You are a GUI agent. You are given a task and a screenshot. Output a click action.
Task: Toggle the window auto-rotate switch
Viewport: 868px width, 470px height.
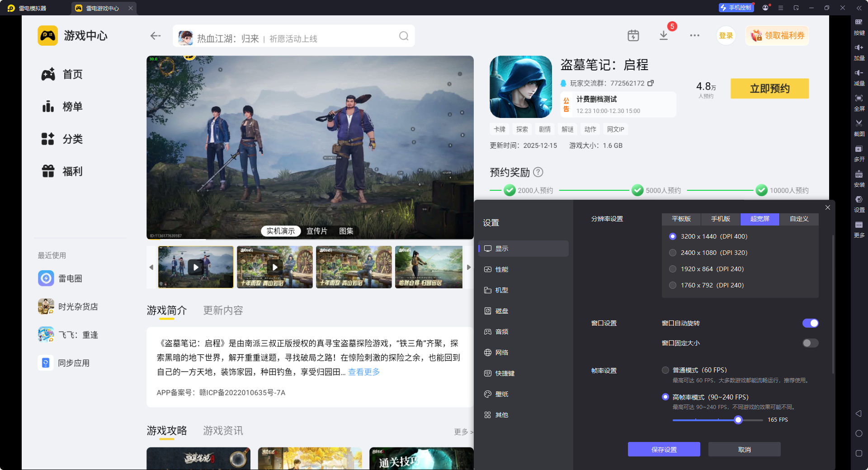(x=810, y=323)
